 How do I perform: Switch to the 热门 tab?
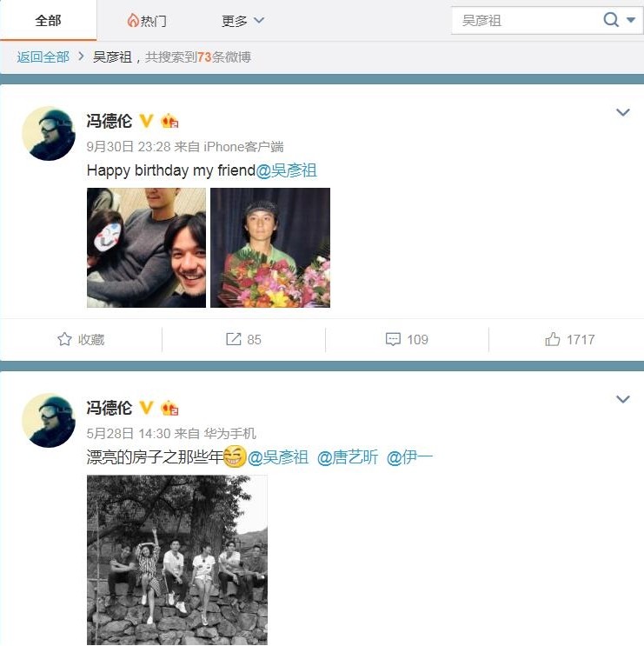pyautogui.click(x=147, y=20)
